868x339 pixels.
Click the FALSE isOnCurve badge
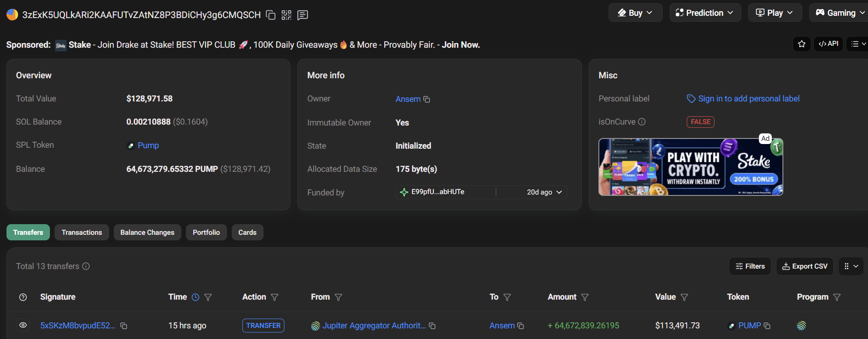[700, 122]
